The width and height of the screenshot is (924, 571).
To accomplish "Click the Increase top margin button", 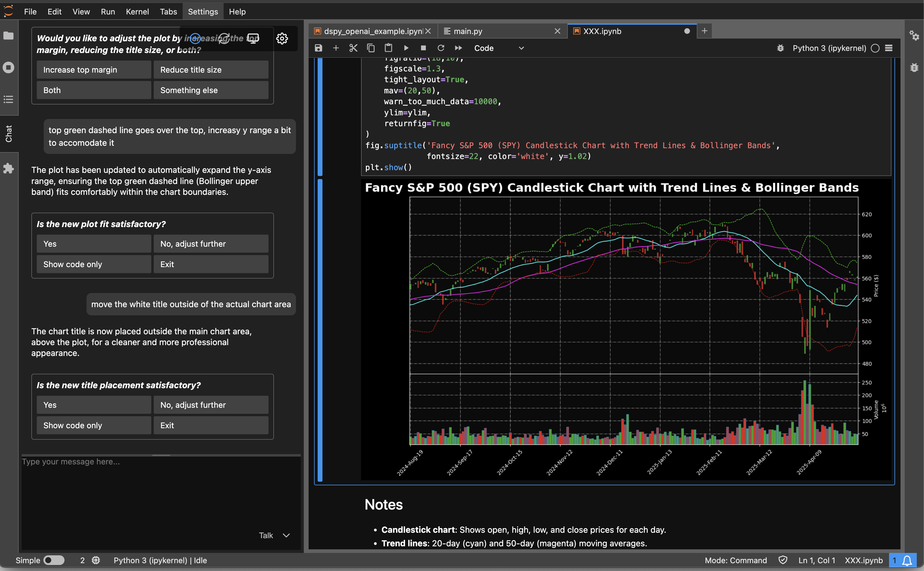I will click(x=94, y=70).
